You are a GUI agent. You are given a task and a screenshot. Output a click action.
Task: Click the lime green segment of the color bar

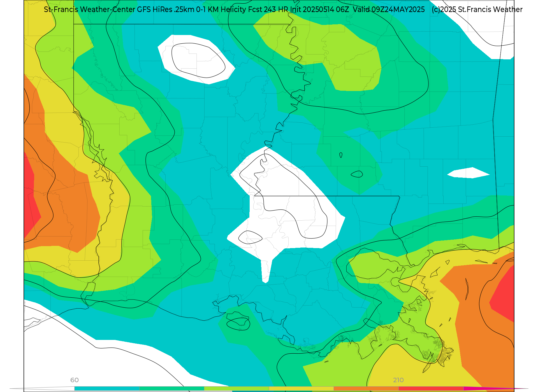pyautogui.click(x=236, y=389)
